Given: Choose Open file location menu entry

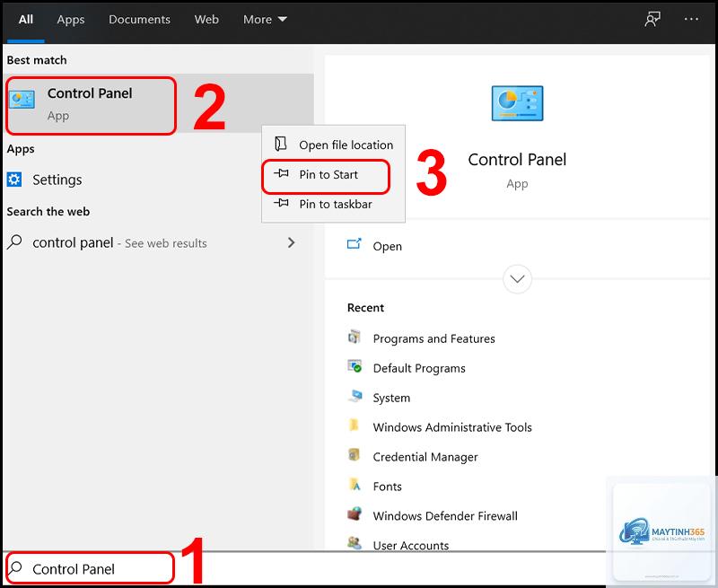Looking at the screenshot, I should pyautogui.click(x=333, y=145).
